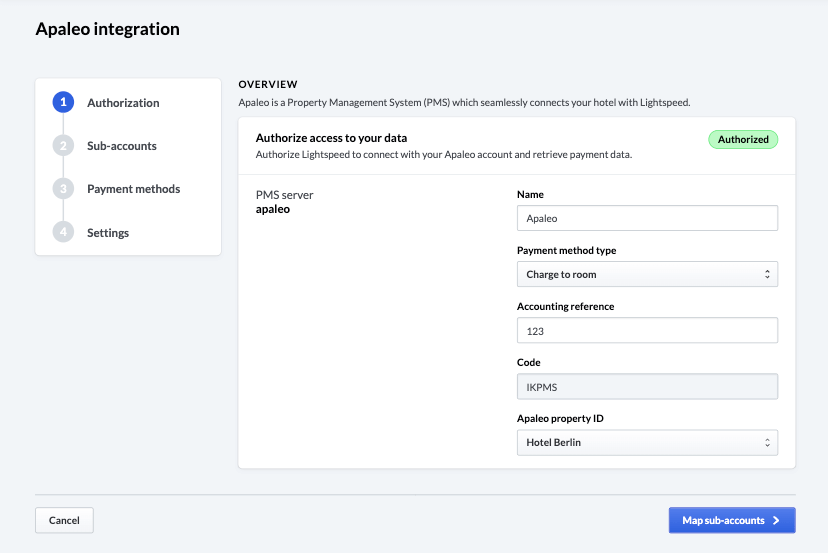Open the Settings step

point(108,233)
